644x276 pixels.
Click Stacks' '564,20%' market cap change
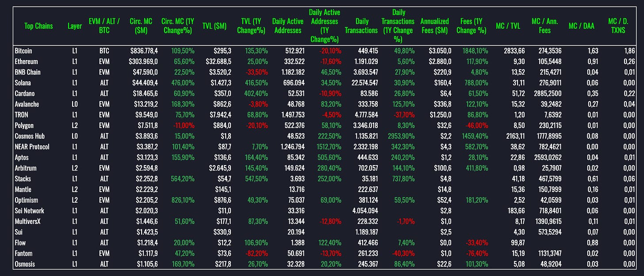pyautogui.click(x=183, y=179)
